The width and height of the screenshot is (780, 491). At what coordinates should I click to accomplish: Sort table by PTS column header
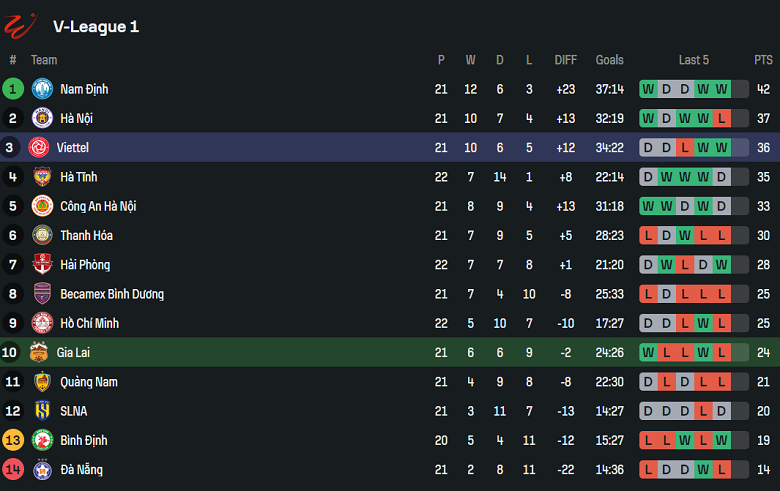[763, 60]
